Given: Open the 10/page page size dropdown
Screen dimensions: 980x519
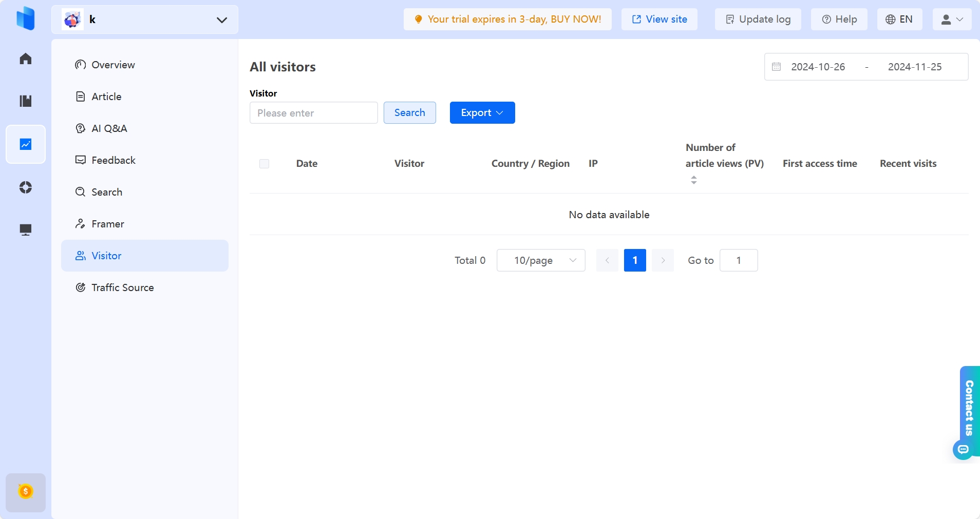Looking at the screenshot, I should [541, 260].
